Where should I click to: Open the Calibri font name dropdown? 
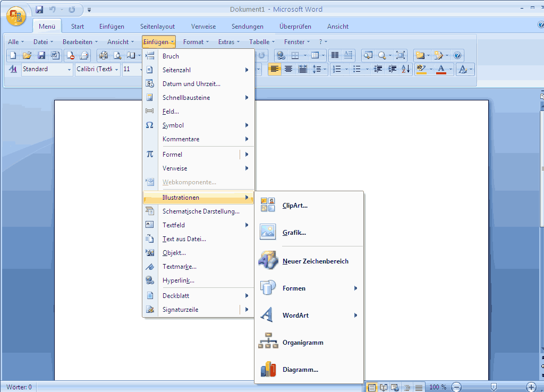click(x=116, y=70)
